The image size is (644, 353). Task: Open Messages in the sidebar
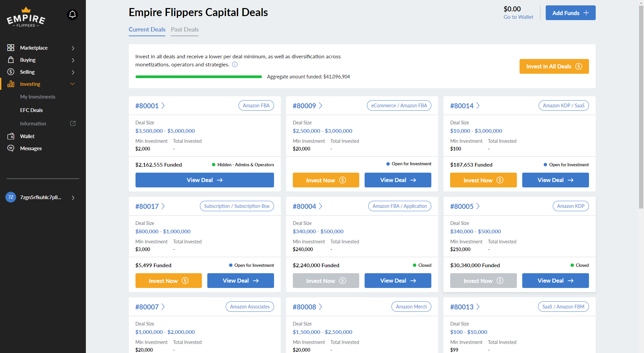(x=31, y=148)
